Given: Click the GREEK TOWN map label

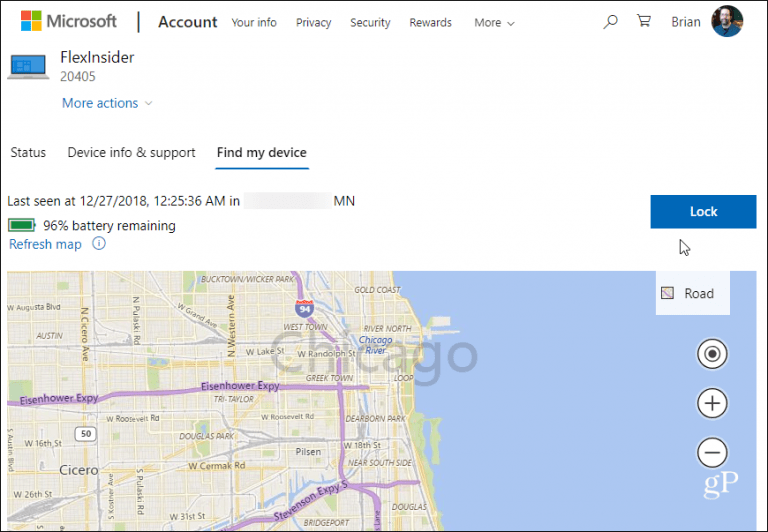Looking at the screenshot, I should 329,378.
